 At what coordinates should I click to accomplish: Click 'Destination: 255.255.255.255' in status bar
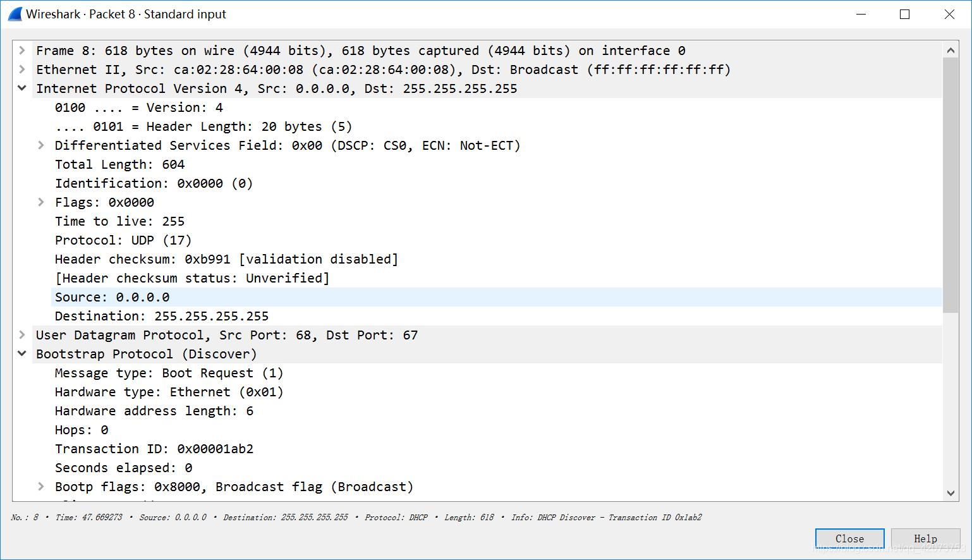286,517
